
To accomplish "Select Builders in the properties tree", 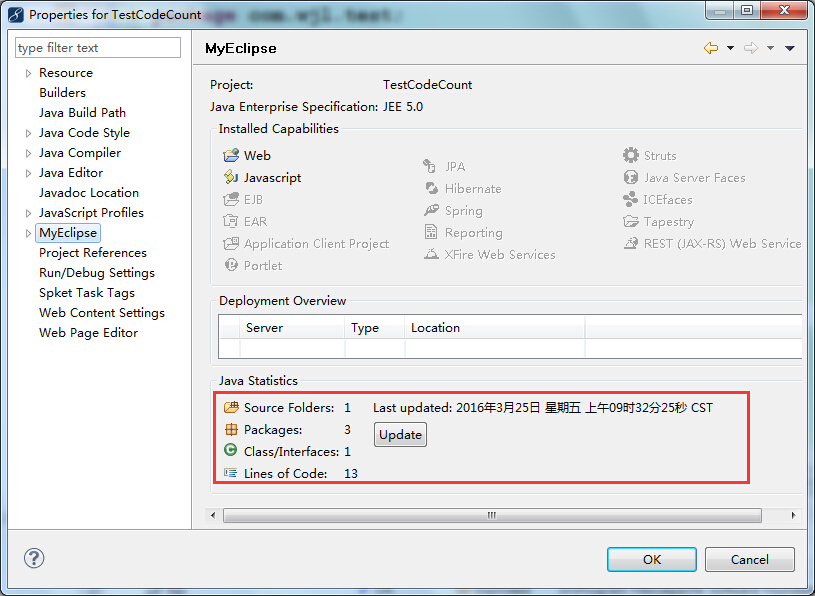I will click(x=62, y=92).
